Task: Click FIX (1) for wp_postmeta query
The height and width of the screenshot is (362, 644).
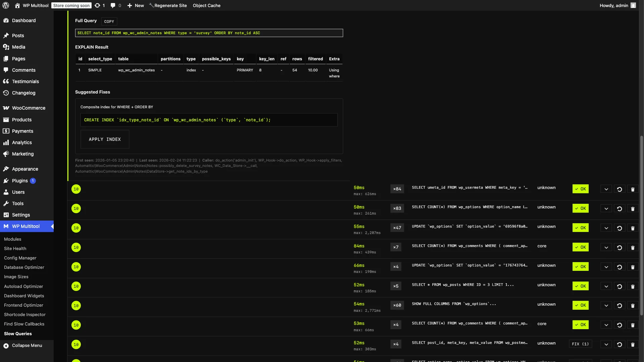Action: point(580,344)
